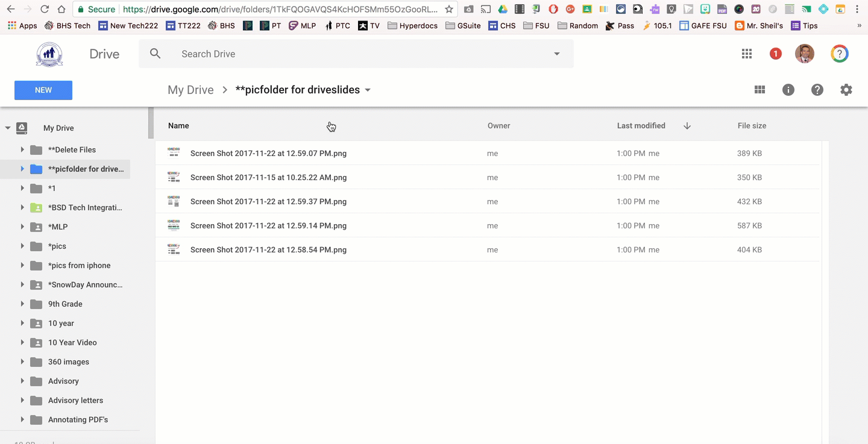Collapse the My Drive tree
The image size is (868, 444).
[8, 128]
